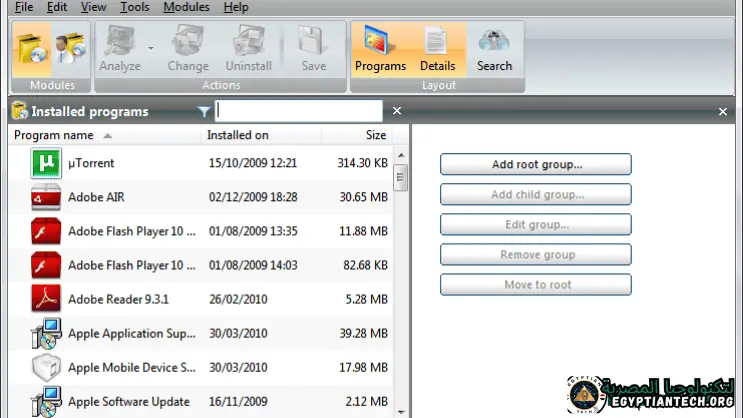Click the scroll up arrow of program list
The height and width of the screenshot is (418, 743).
(x=401, y=155)
